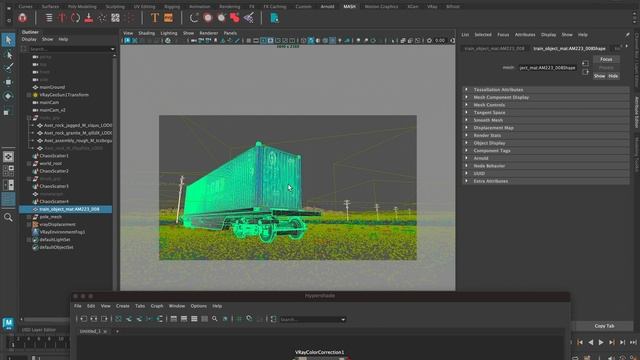The image size is (640, 360).
Task: Start forward playback with the play button
Action: pyautogui.click(x=601, y=342)
